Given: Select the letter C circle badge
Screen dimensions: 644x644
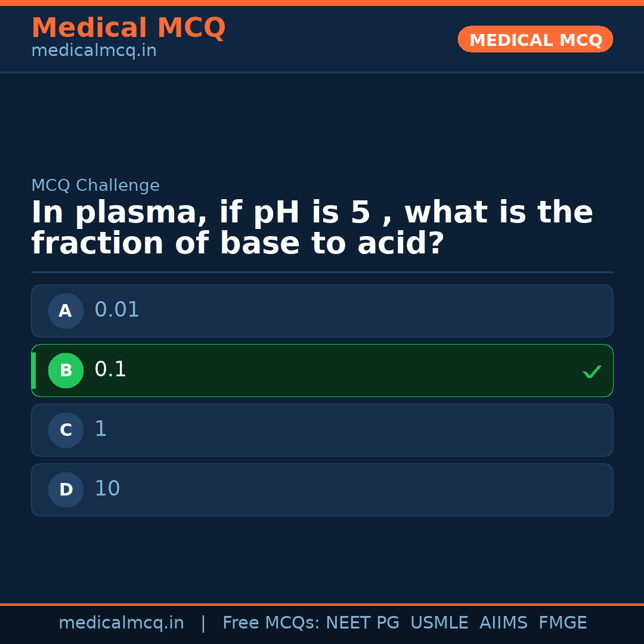Looking at the screenshot, I should pyautogui.click(x=66, y=430).
